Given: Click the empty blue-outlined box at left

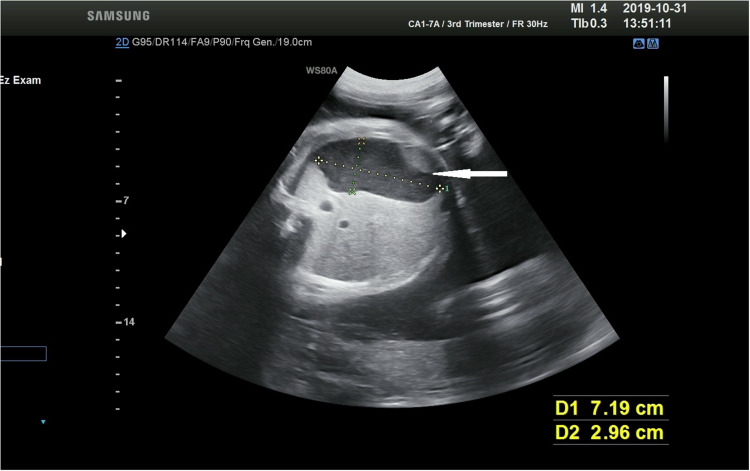Looking at the screenshot, I should coord(23,353).
